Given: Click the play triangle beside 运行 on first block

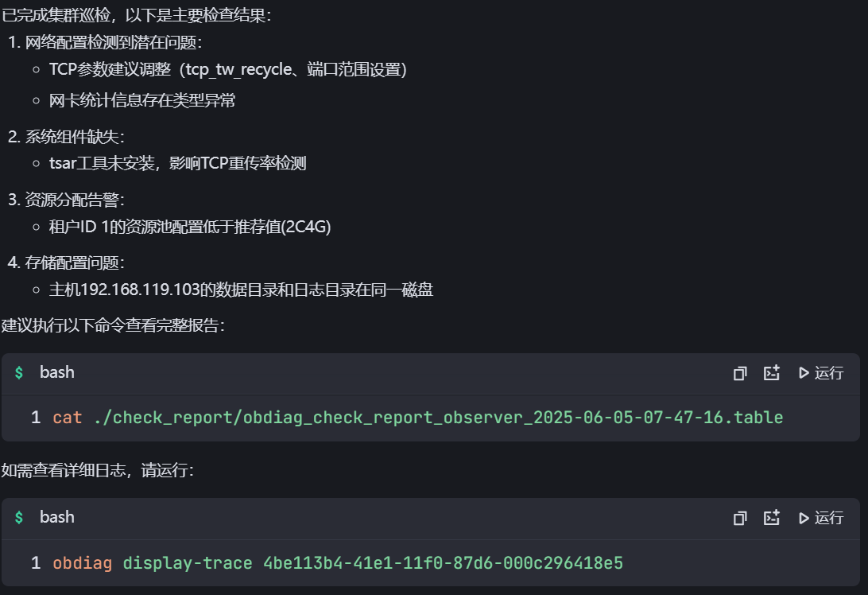Looking at the screenshot, I should coord(804,373).
